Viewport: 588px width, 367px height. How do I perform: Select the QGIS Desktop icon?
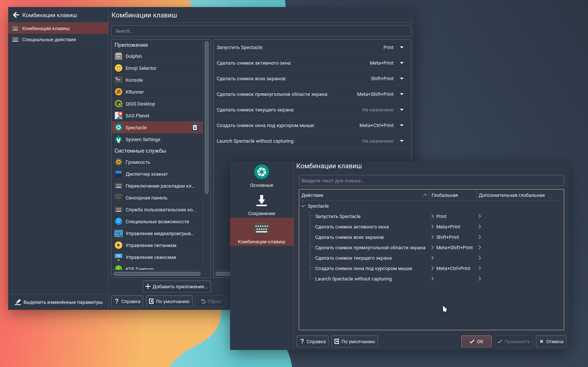click(119, 104)
